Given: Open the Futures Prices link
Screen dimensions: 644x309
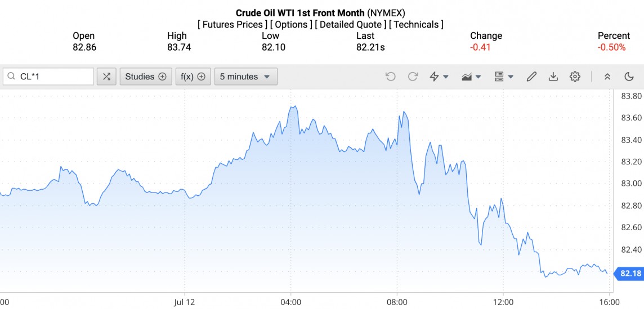Looking at the screenshot, I should 232,25.
